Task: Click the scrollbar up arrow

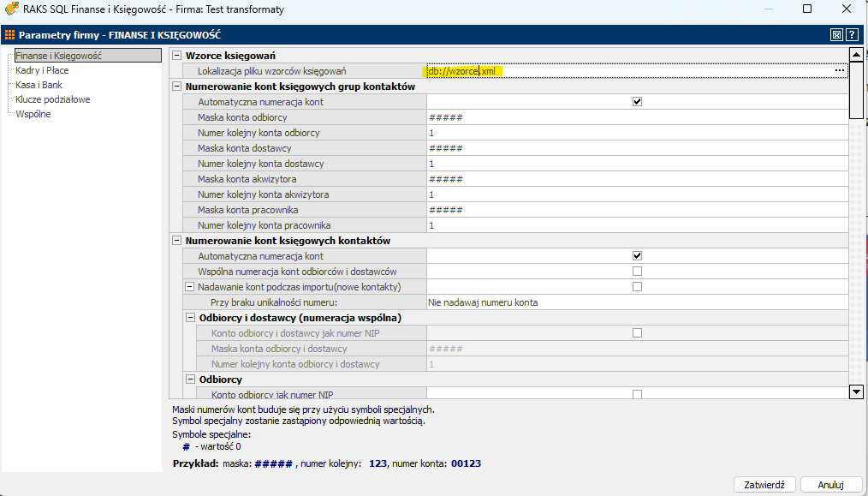Action: pyautogui.click(x=856, y=54)
